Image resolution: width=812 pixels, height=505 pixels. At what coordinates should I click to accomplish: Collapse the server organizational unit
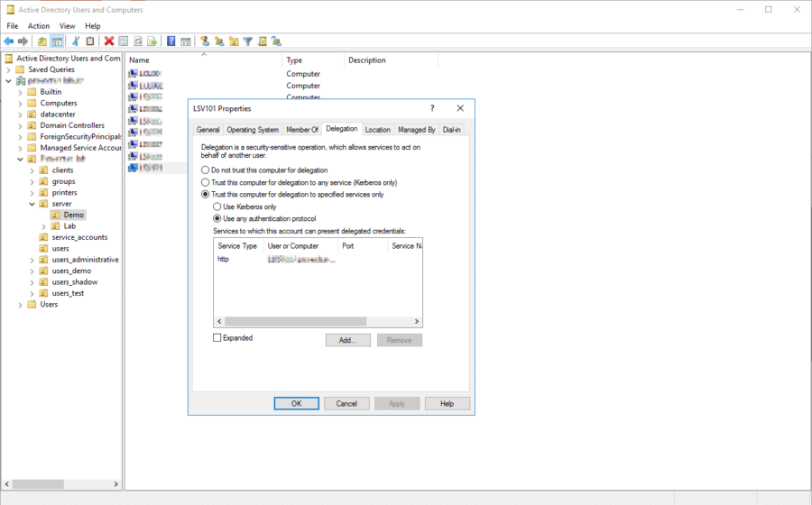pos(32,204)
